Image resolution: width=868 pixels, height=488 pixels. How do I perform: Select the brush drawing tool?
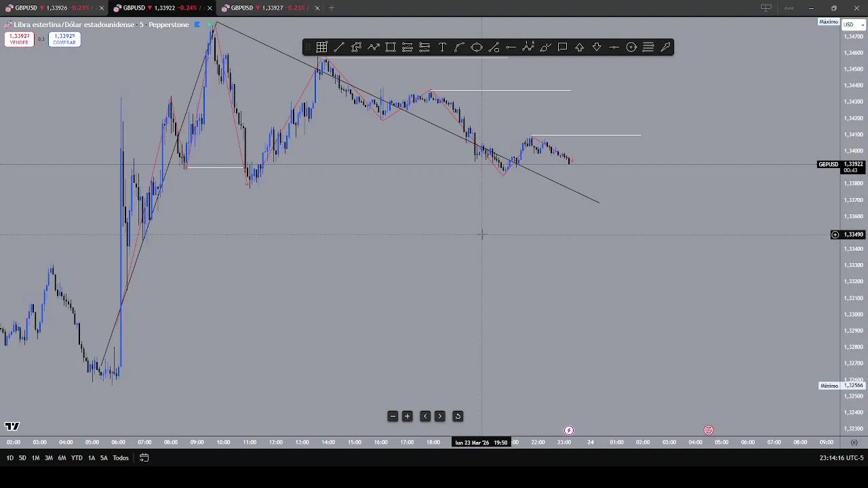pyautogui.click(x=545, y=47)
